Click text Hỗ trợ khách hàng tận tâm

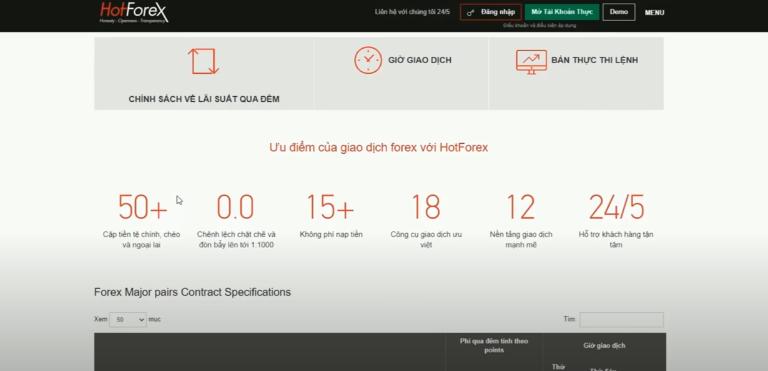coord(616,239)
